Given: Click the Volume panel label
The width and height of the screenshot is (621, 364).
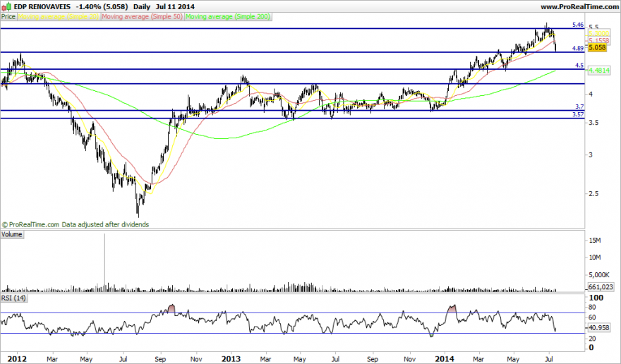Looking at the screenshot, I should point(12,234).
